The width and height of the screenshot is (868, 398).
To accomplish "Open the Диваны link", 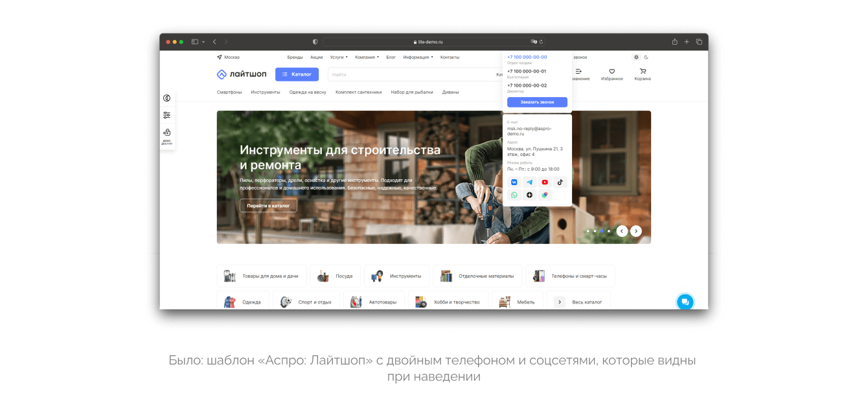I will [x=451, y=92].
